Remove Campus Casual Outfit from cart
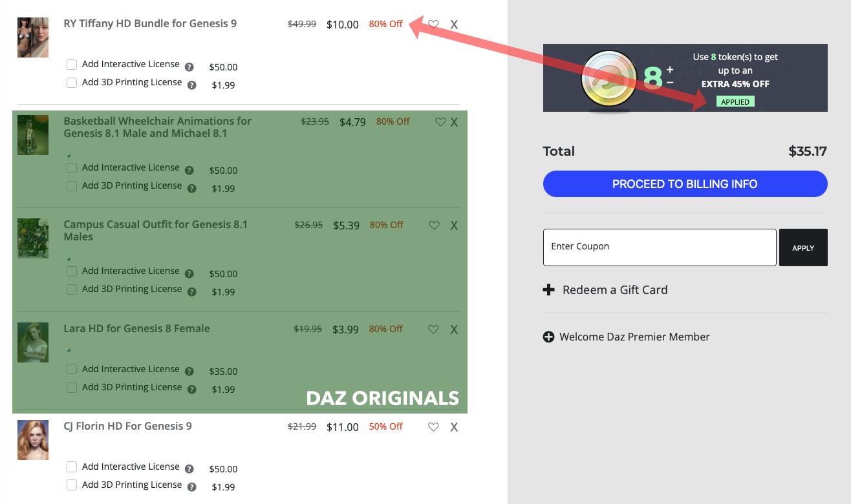Viewport: 851px width, 504px height. click(x=454, y=226)
